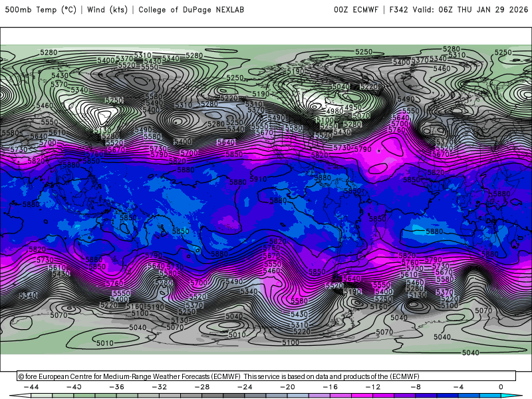Select the 4980 height contour label
The height and width of the screenshot is (399, 532).
point(334,111)
